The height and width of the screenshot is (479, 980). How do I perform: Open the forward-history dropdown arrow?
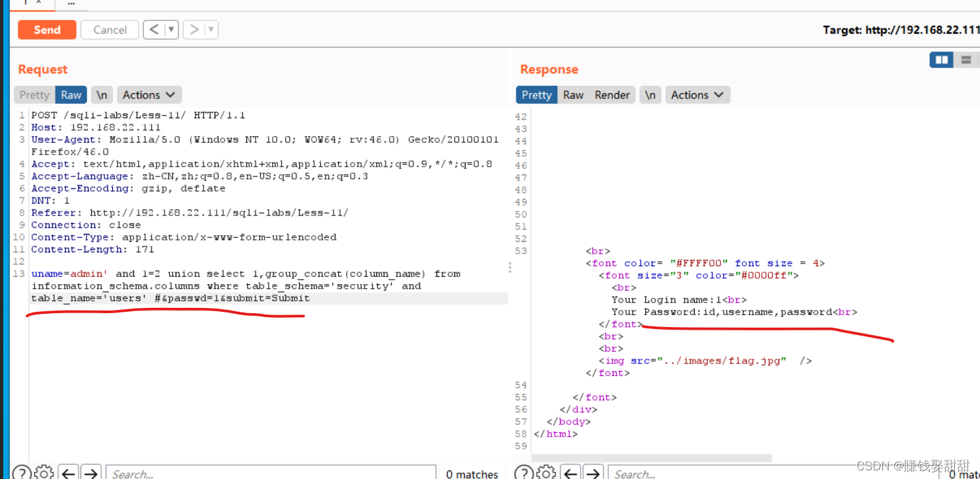click(211, 30)
